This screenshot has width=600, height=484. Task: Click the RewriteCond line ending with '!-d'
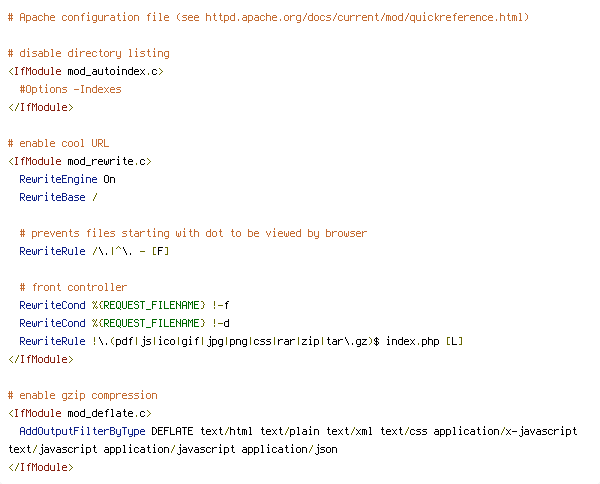pyautogui.click(x=124, y=323)
